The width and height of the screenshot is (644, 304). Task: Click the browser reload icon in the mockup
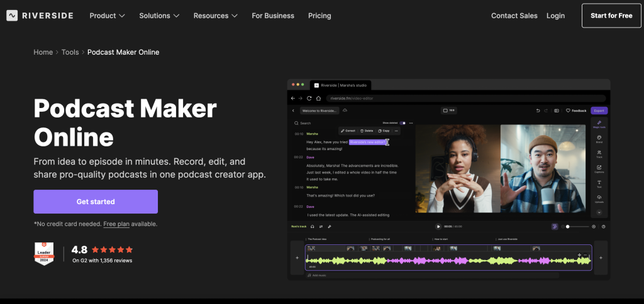pos(309,99)
